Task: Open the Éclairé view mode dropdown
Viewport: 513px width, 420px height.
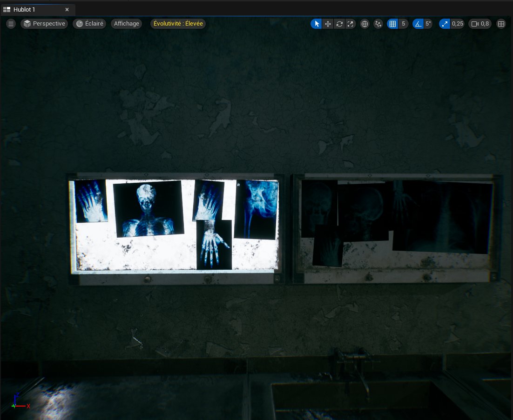Action: (x=89, y=24)
